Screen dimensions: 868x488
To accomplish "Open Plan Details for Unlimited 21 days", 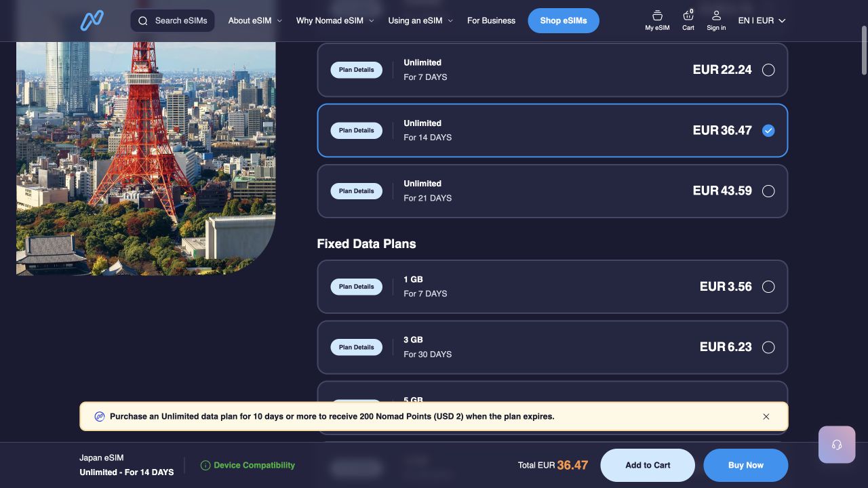I will click(357, 191).
